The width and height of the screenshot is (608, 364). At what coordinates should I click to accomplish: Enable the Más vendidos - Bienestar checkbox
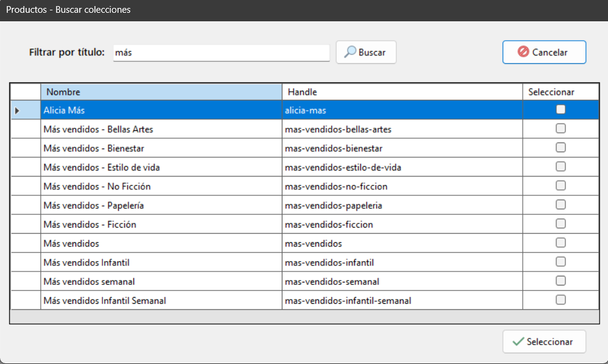point(561,147)
